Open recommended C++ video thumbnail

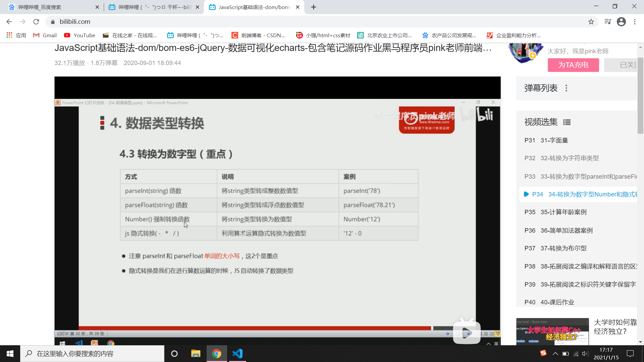552,331
